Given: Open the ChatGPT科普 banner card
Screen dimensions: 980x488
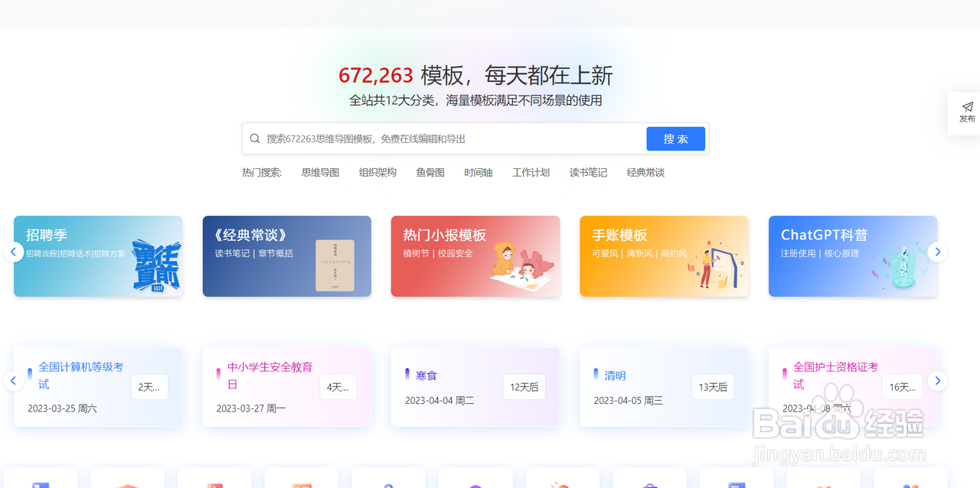Looking at the screenshot, I should (x=853, y=256).
